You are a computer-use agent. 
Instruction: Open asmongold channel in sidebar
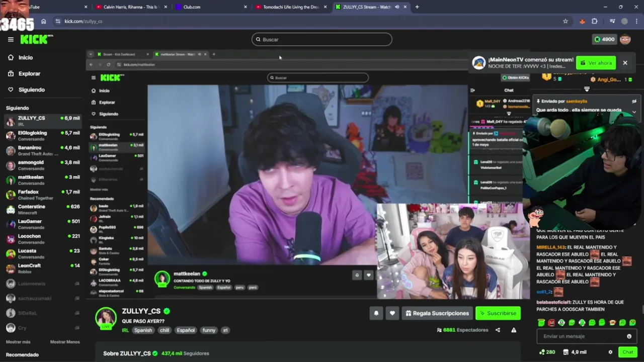click(43, 165)
